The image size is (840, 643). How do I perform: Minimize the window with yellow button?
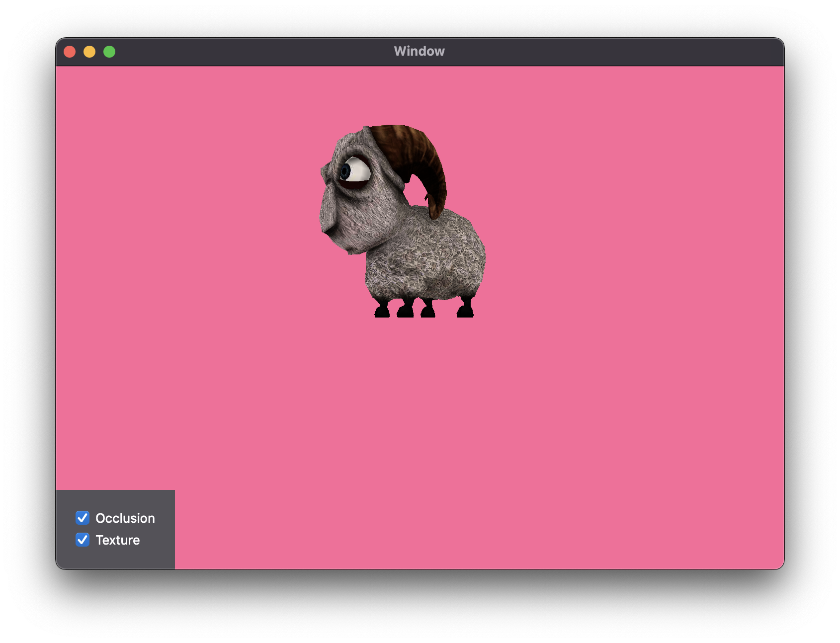pos(89,52)
